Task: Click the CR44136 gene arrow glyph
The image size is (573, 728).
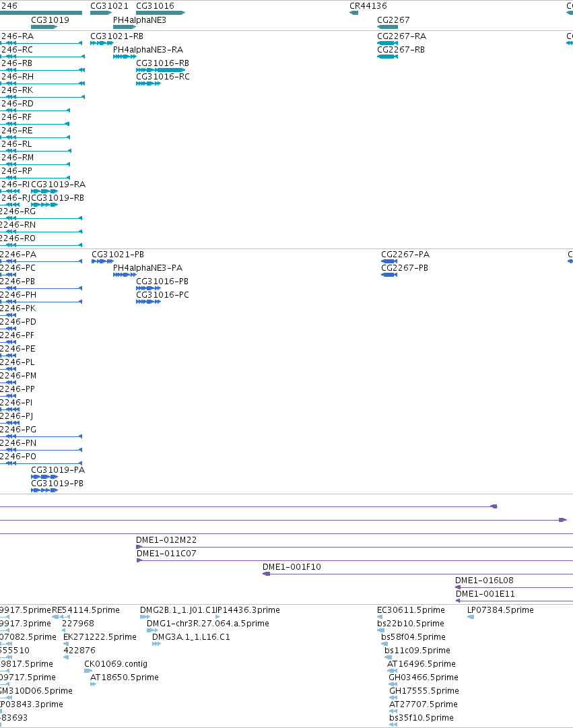Action: tap(353, 13)
